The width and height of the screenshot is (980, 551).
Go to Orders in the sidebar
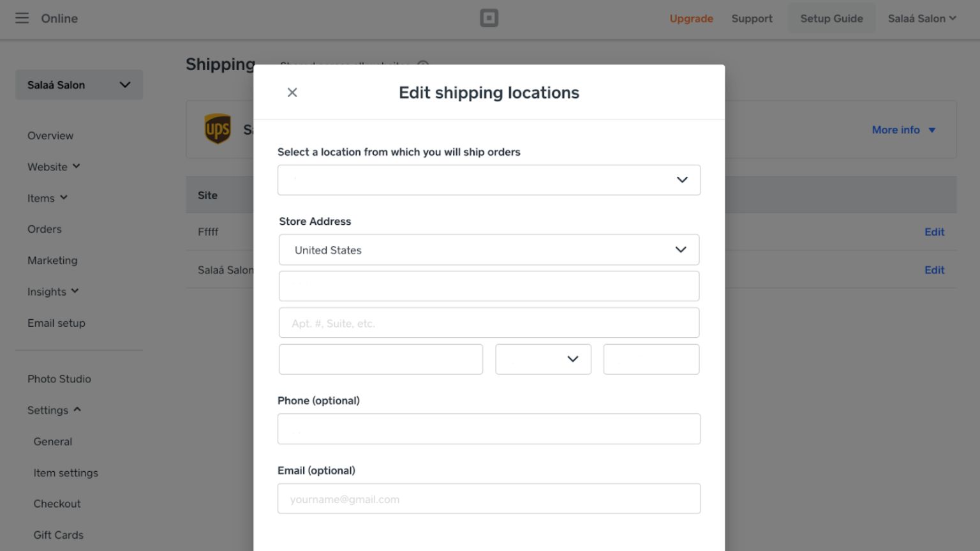(44, 229)
